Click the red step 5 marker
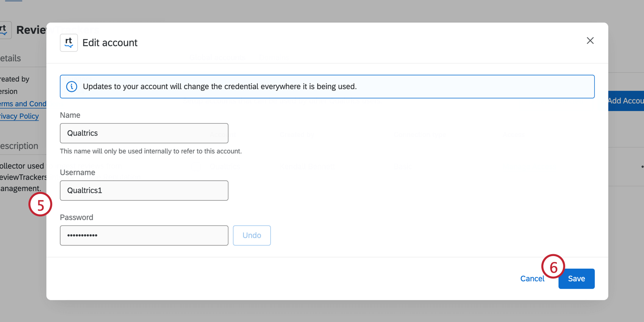 [x=40, y=205]
